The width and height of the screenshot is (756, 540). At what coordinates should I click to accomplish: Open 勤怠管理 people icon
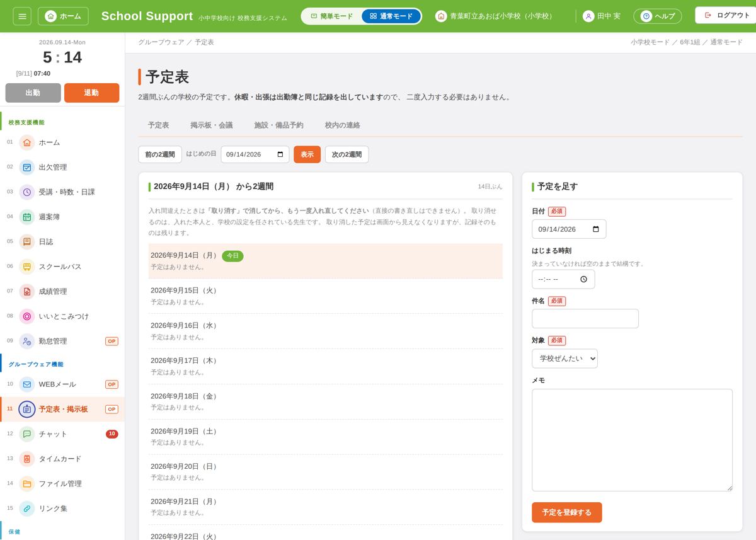pos(27,341)
